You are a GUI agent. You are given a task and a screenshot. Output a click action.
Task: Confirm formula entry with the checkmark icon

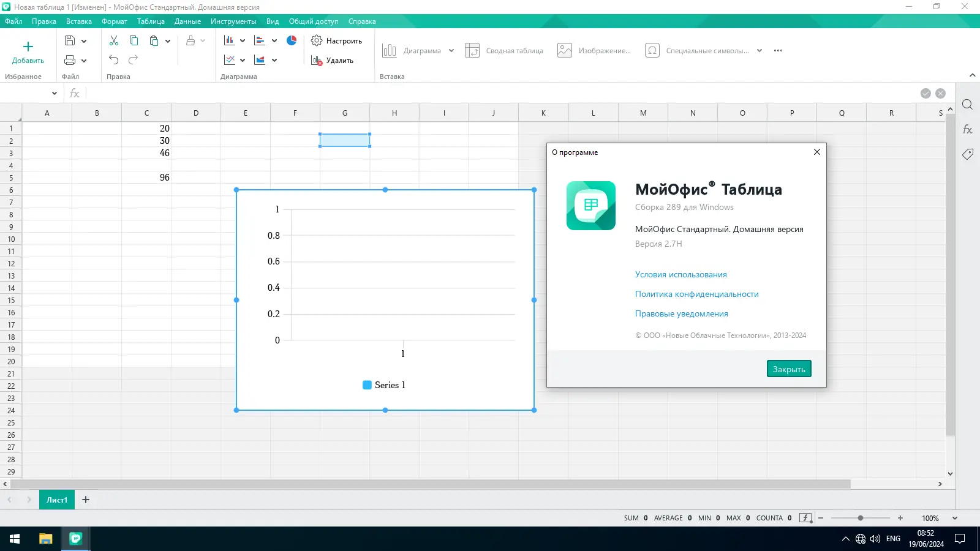tap(925, 94)
